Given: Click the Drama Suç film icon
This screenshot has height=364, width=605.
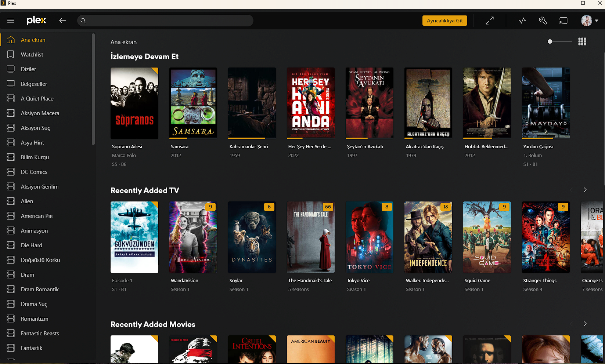Looking at the screenshot, I should (11, 304).
